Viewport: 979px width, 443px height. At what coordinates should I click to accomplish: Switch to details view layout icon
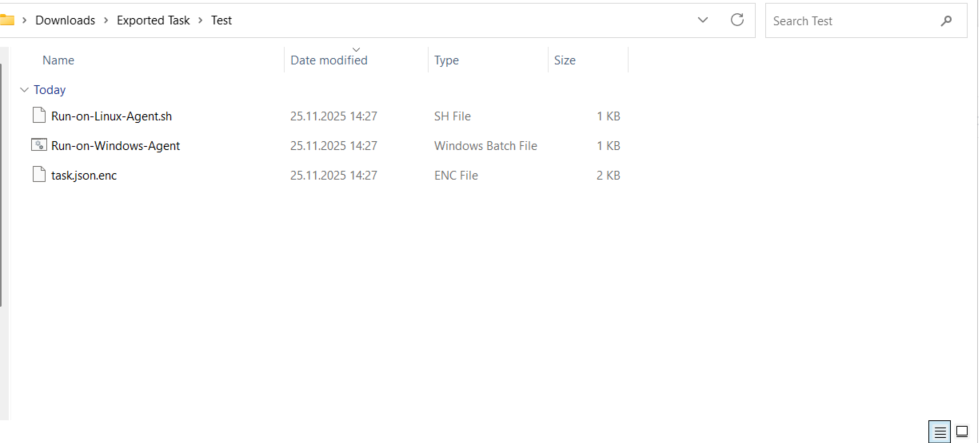click(x=940, y=432)
